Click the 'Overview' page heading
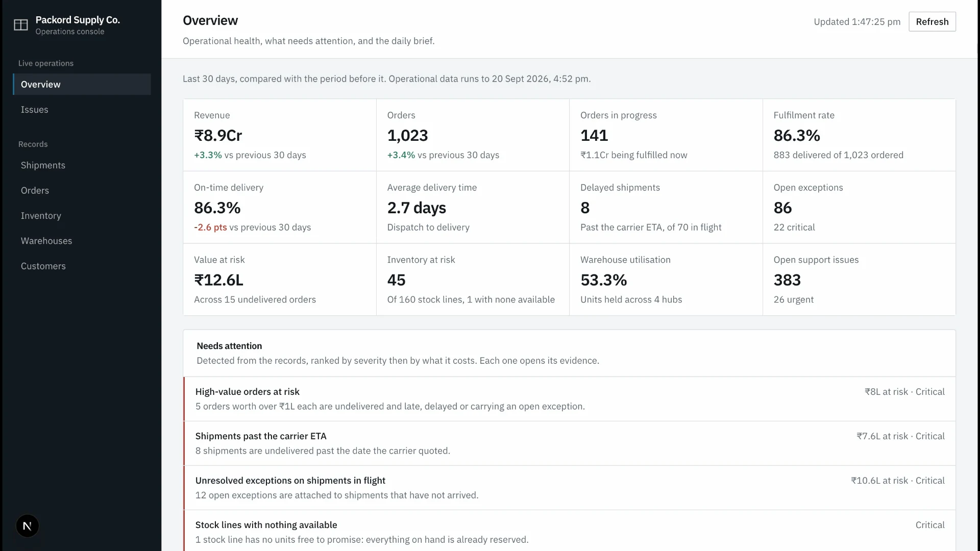Viewport: 980px width, 551px height. click(x=210, y=20)
